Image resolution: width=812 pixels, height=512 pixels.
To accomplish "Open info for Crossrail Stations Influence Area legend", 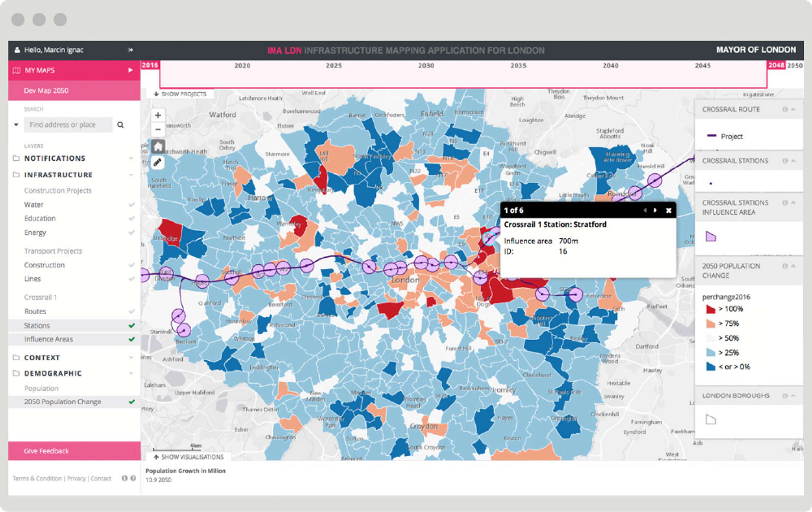I will pyautogui.click(x=785, y=203).
